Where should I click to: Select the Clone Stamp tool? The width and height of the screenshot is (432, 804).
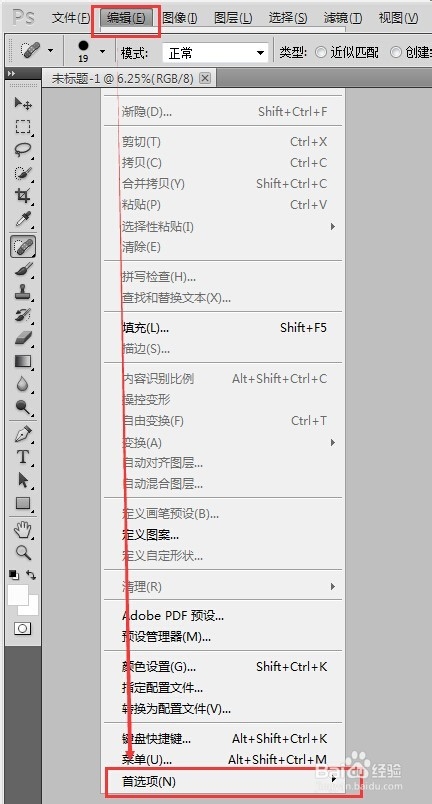pos(23,292)
